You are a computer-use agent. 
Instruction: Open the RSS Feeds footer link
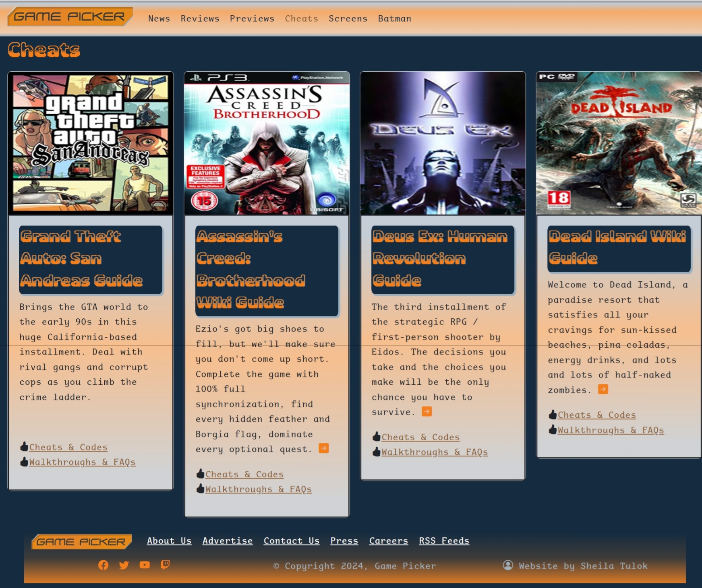point(444,541)
